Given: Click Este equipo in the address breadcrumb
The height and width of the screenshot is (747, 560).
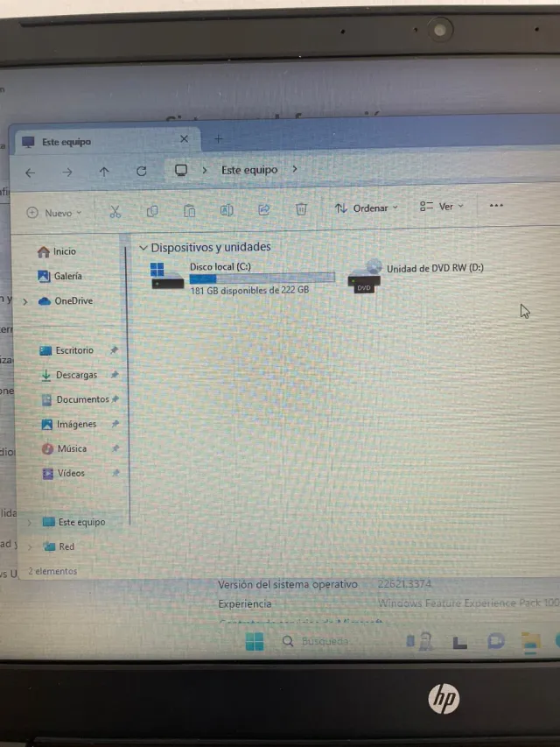Looking at the screenshot, I should pos(249,170).
